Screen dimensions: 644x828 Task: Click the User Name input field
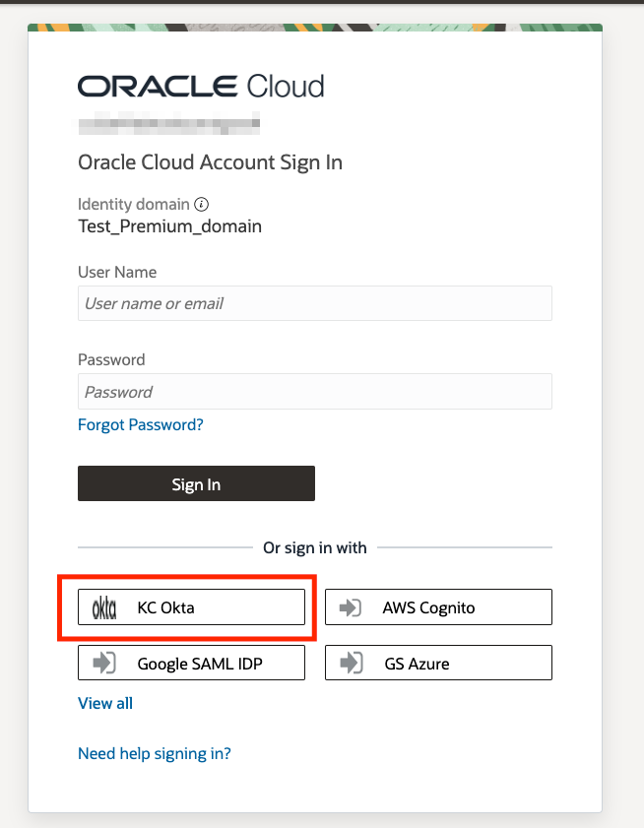[314, 302]
